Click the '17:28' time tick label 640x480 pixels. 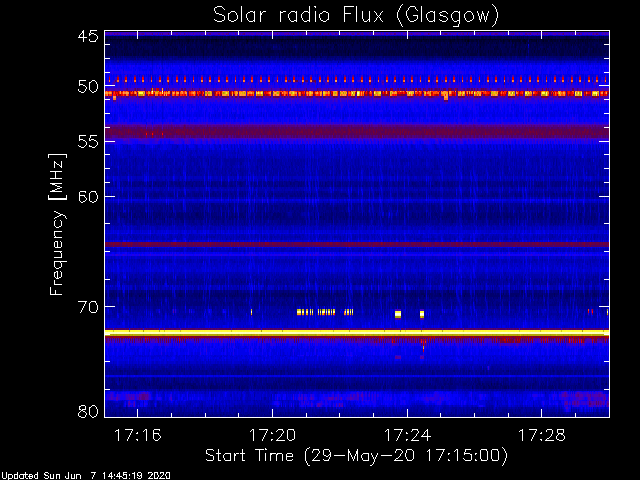pyautogui.click(x=542, y=435)
